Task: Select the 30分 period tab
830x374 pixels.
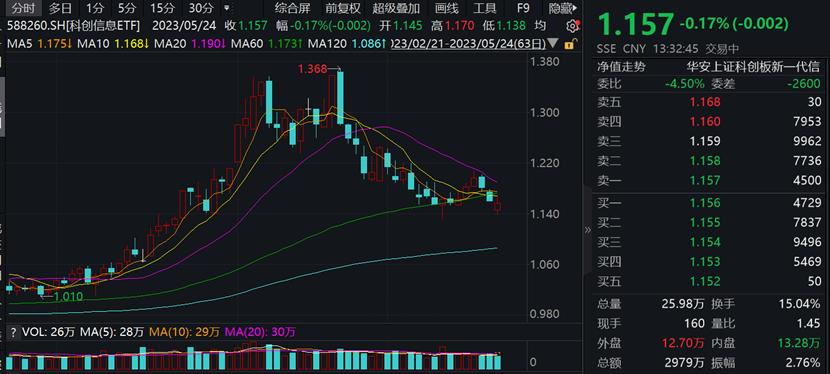Action: tap(202, 8)
